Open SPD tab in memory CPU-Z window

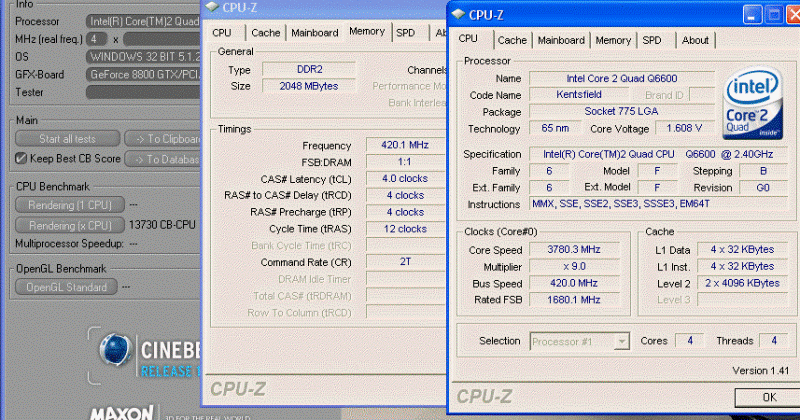pyautogui.click(x=406, y=33)
